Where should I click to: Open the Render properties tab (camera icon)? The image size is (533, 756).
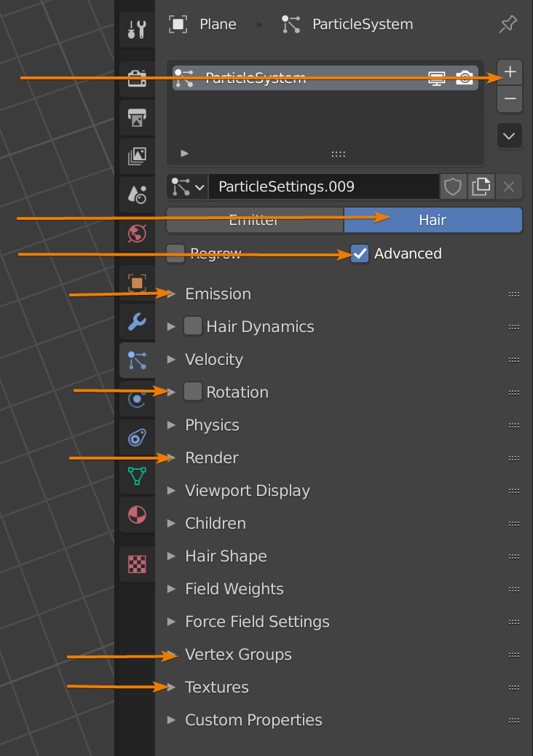tap(136, 79)
